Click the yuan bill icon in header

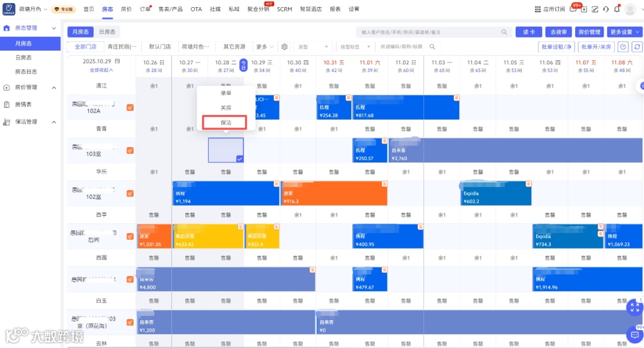[x=584, y=9]
